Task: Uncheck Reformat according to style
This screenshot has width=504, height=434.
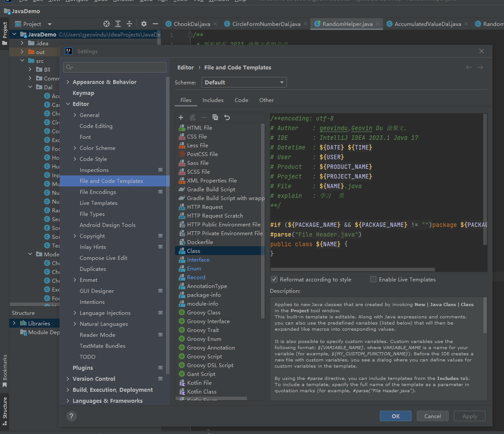Action: tap(274, 279)
